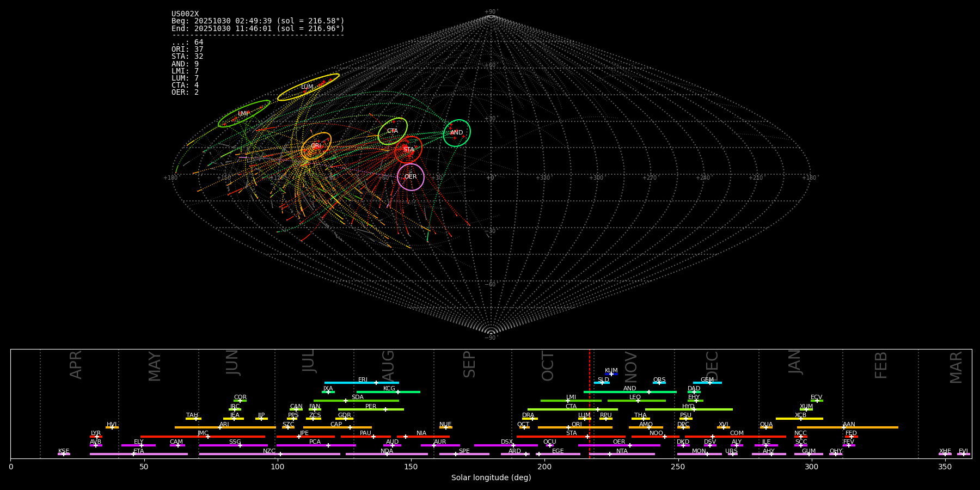Click the LUM radiant ellipse on the sky map
Screen dimensions: 980x490
(x=308, y=87)
